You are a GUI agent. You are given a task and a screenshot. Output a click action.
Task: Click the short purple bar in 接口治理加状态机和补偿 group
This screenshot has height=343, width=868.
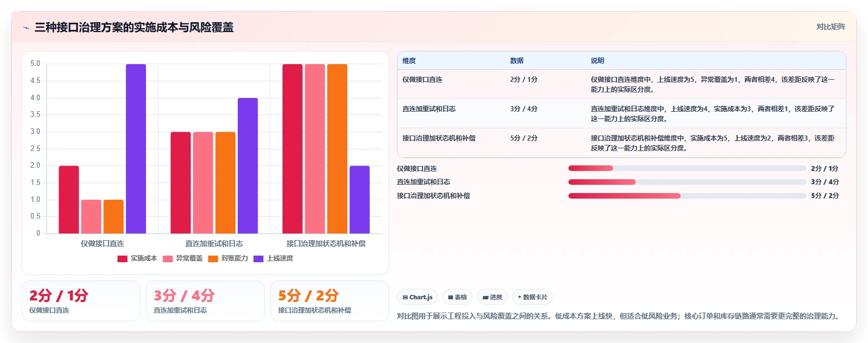pos(359,200)
